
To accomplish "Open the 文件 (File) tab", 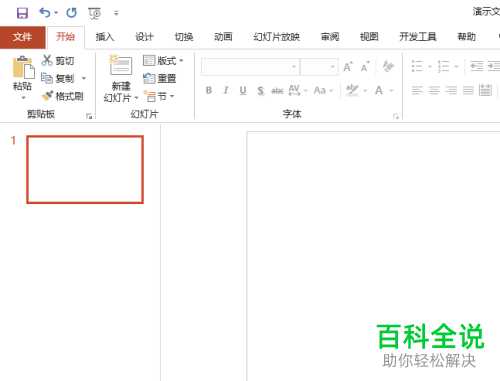I will click(x=23, y=37).
